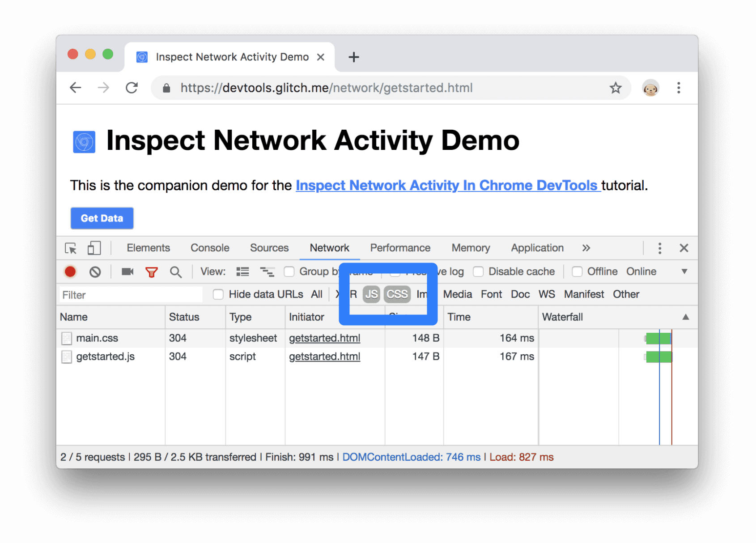This screenshot has height=543, width=756.
Task: Open the profile avatar menu
Action: [x=650, y=88]
